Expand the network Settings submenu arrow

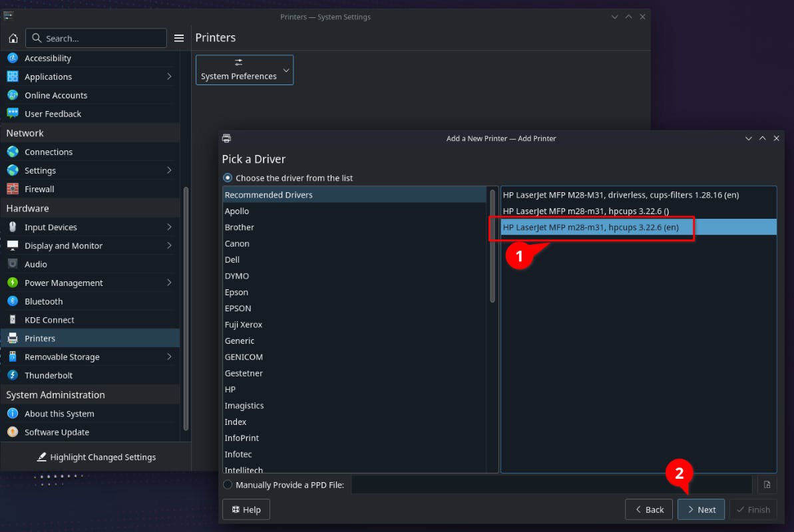(x=169, y=170)
